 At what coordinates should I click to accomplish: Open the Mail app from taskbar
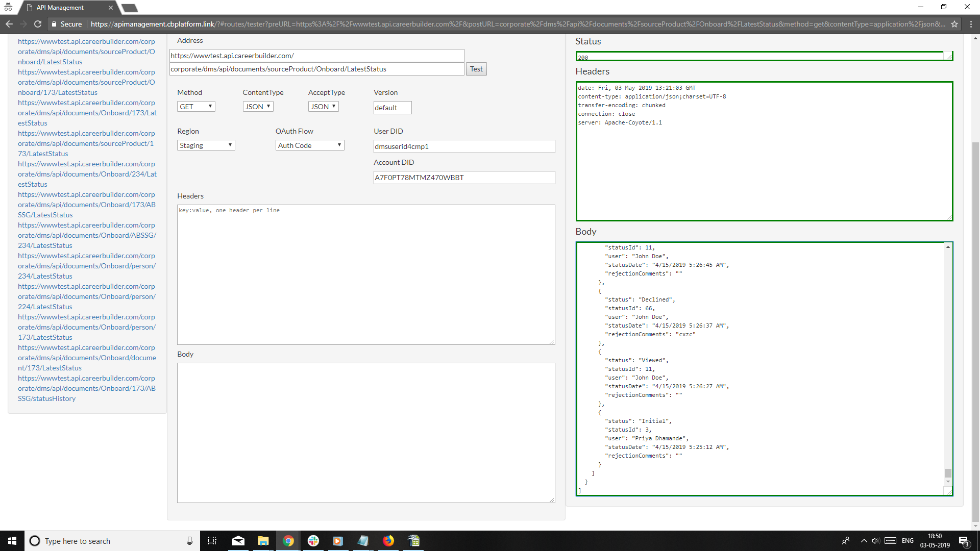tap(238, 541)
